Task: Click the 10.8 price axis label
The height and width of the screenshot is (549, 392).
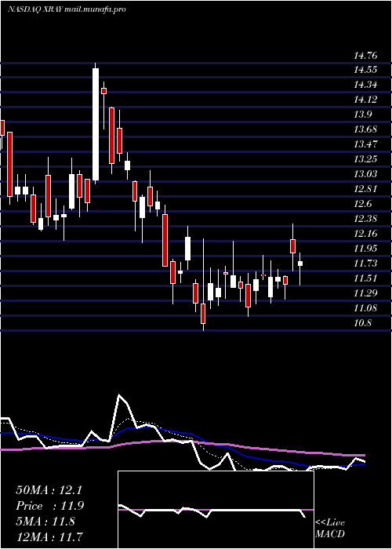Action: pyautogui.click(x=363, y=323)
